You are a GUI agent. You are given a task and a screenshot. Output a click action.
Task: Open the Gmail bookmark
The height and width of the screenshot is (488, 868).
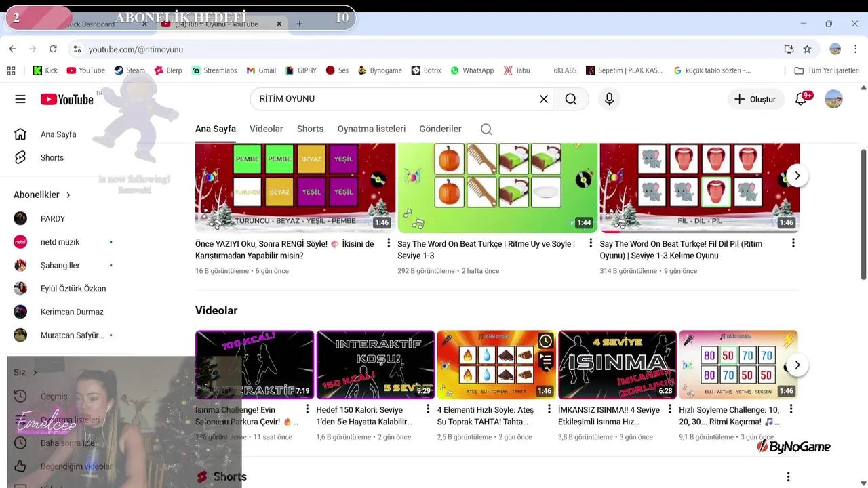[x=261, y=70]
